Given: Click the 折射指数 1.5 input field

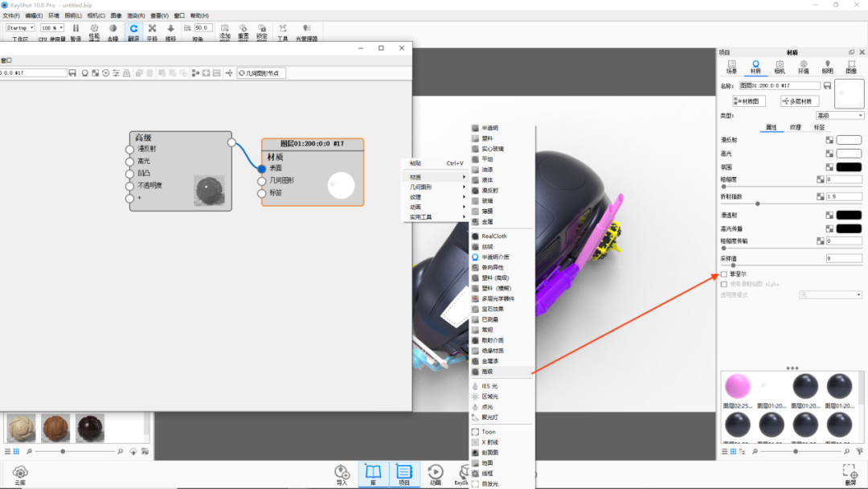Looking at the screenshot, I should click(x=844, y=196).
